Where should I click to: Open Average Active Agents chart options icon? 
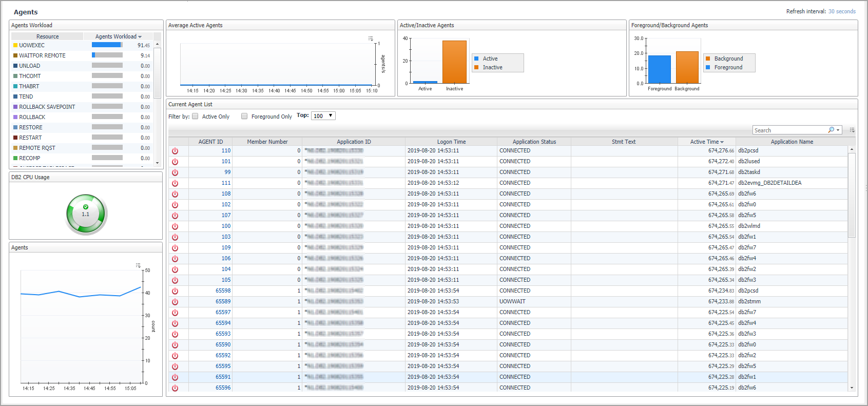(x=371, y=38)
